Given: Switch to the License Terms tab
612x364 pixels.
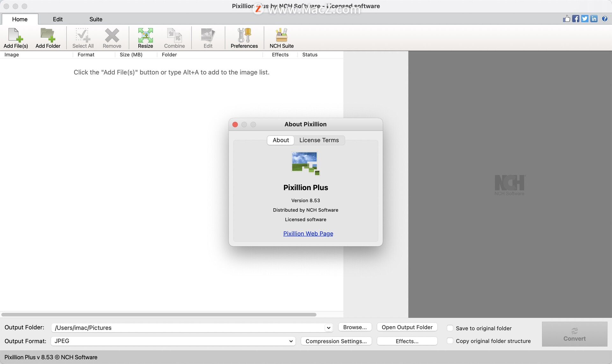Looking at the screenshot, I should point(319,140).
